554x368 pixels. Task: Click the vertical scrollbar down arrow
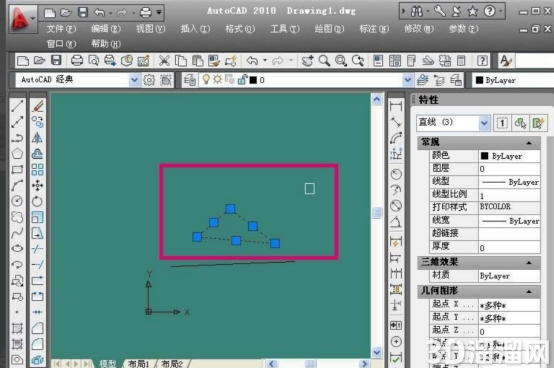(x=377, y=352)
